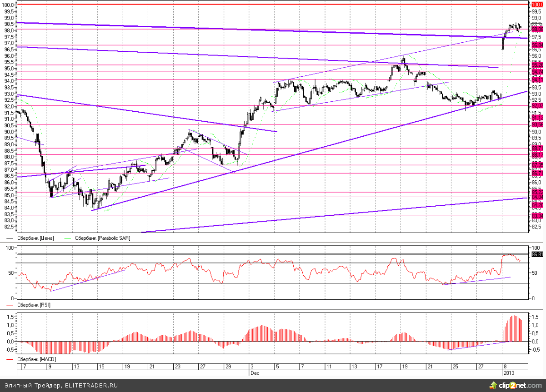Image resolution: width=546 pixels, height=392 pixels.
Task: Select the Сбербанк [MACD] legend label
Action: (31, 359)
